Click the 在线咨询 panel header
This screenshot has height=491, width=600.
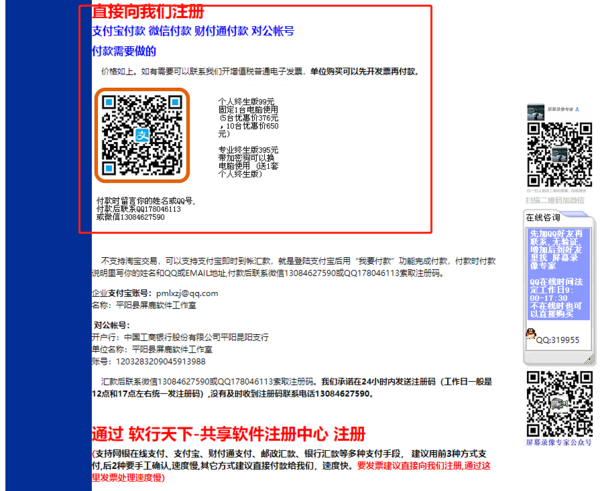(x=543, y=217)
